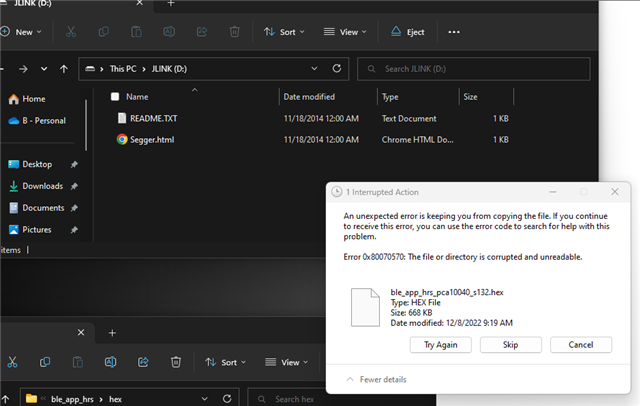Open the See more options ellipsis menu

454,32
